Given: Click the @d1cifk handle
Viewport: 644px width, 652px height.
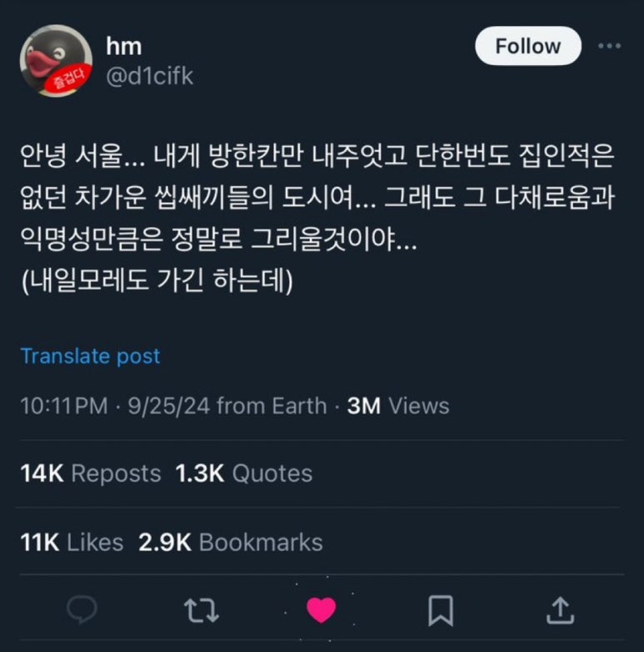Looking at the screenshot, I should tap(150, 77).
